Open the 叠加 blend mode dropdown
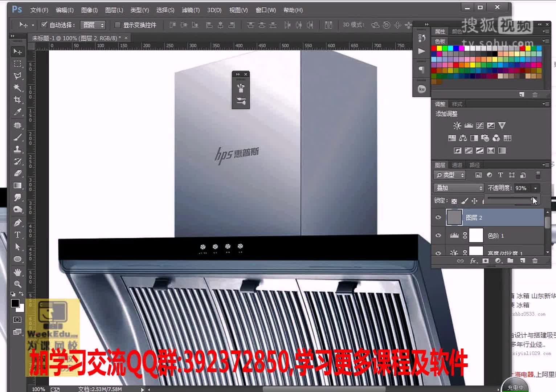This screenshot has width=556, height=392. (459, 188)
